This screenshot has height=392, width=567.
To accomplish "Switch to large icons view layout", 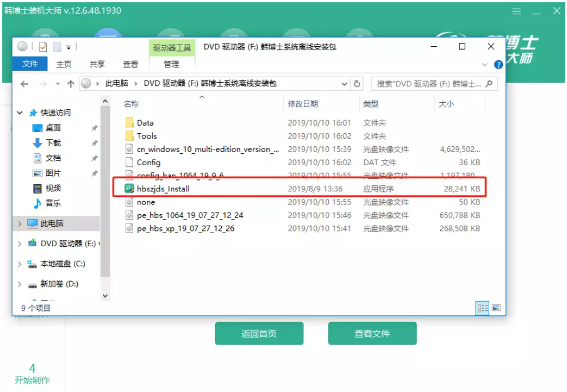I will (x=496, y=308).
